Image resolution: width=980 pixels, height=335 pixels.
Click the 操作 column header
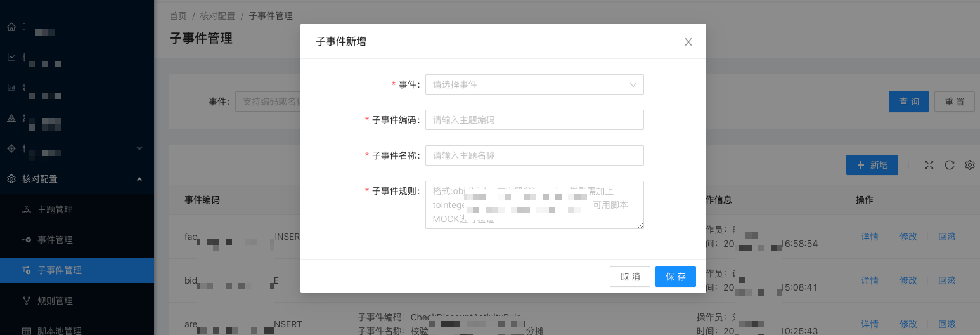coord(865,200)
